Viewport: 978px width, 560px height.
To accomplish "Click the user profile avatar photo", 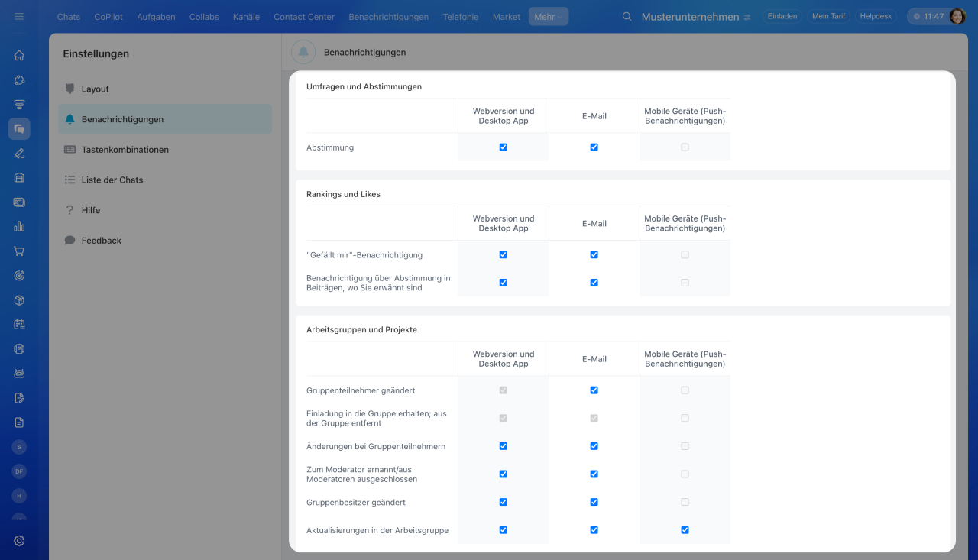I will (957, 16).
